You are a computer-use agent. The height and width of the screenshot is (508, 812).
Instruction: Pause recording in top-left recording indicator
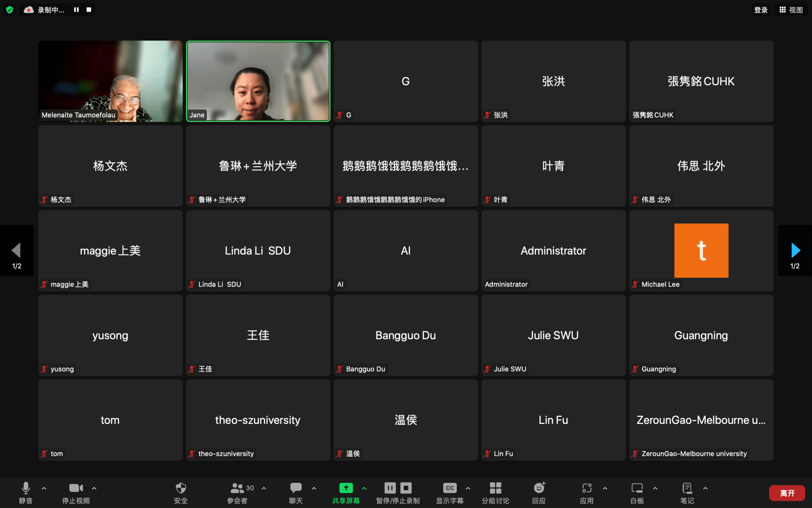(x=76, y=10)
